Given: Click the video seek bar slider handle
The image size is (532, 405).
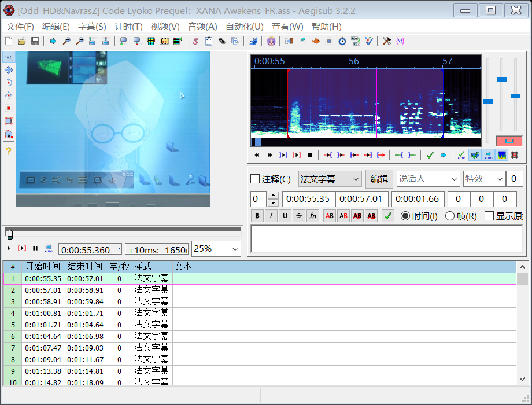Looking at the screenshot, I should [x=10, y=234].
